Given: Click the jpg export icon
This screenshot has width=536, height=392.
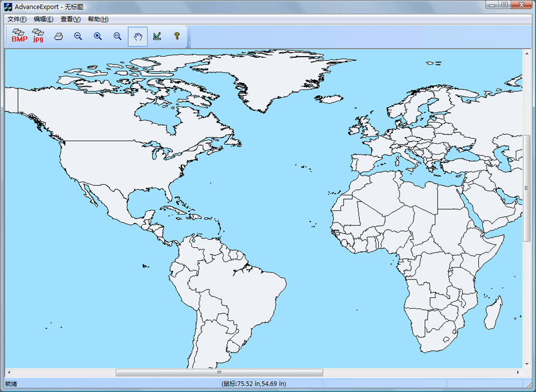Looking at the screenshot, I should (39, 36).
